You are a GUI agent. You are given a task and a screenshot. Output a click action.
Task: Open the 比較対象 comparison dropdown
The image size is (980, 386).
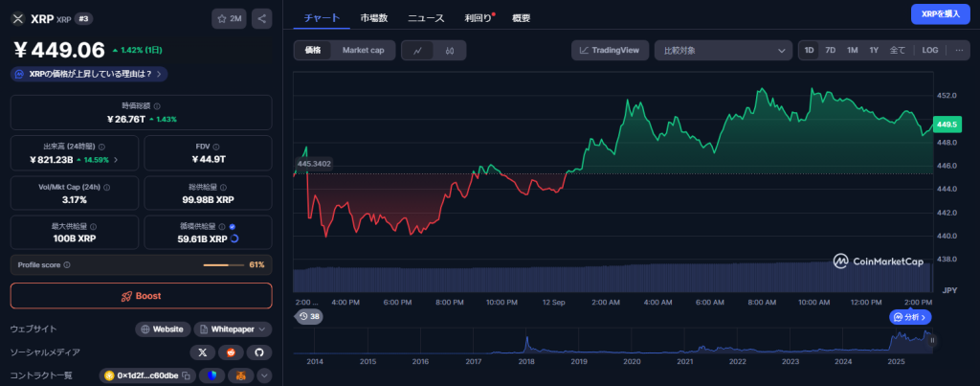[x=724, y=50]
